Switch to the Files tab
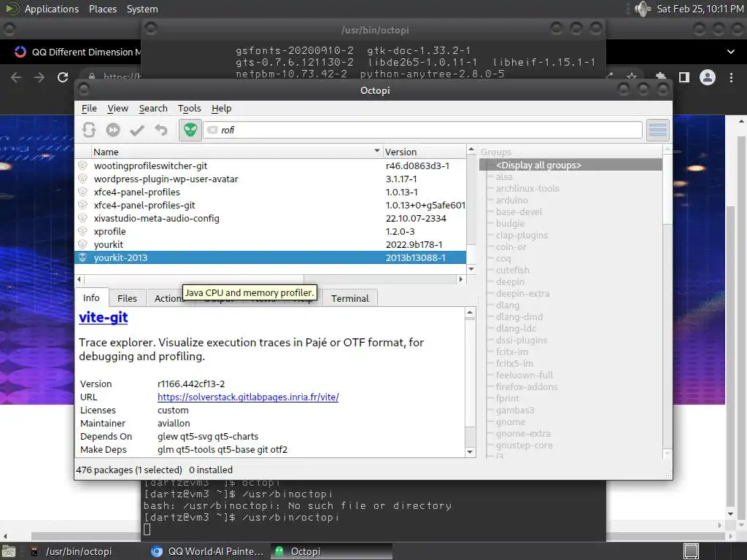Viewport: 747px width, 560px height. pos(127,298)
